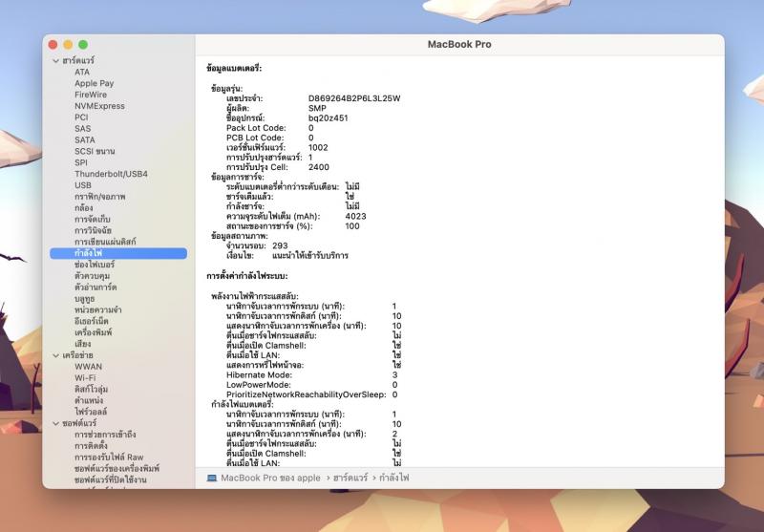Collapse the ซอฟต์แวร์ section chevron
Screen dimensions: 764x532
pyautogui.click(x=55, y=423)
